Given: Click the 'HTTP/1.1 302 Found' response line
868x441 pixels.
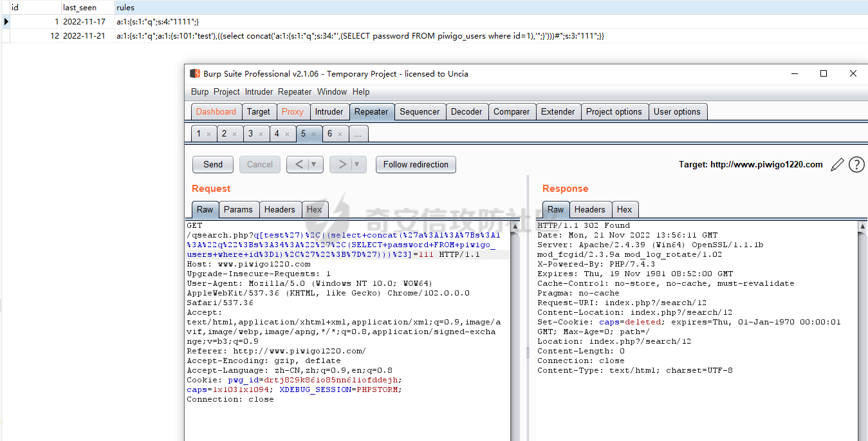Looking at the screenshot, I should [x=584, y=225].
